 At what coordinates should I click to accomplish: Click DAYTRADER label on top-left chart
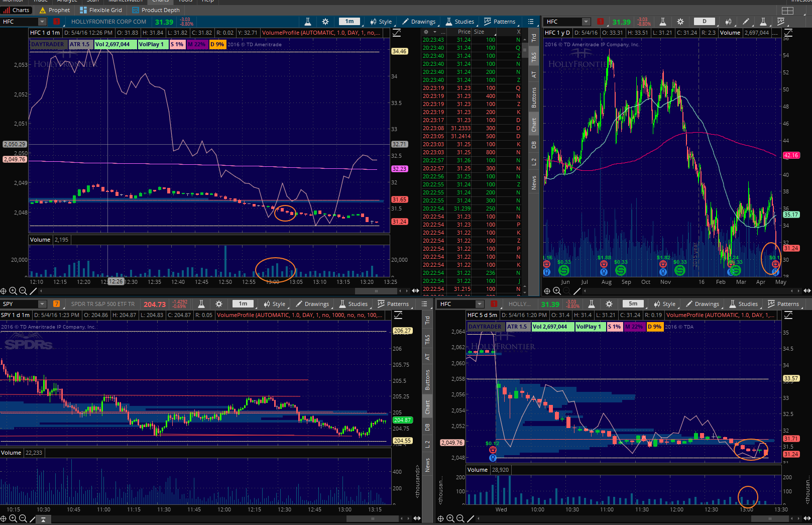(48, 44)
